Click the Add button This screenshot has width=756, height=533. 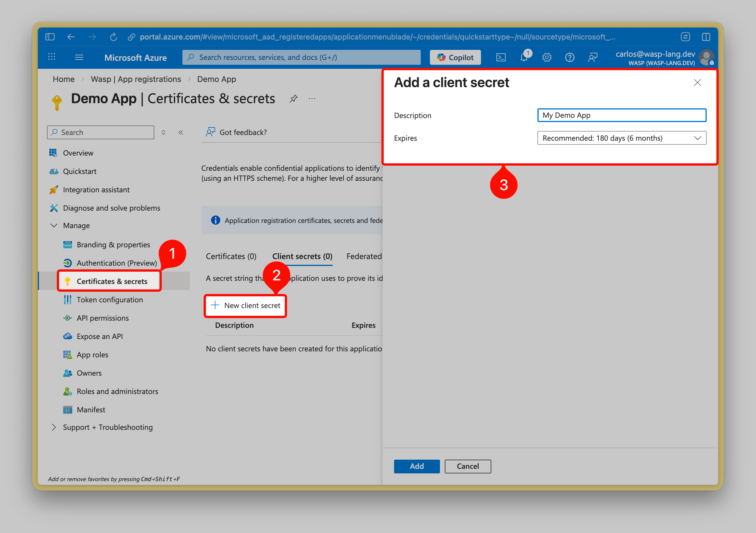416,466
